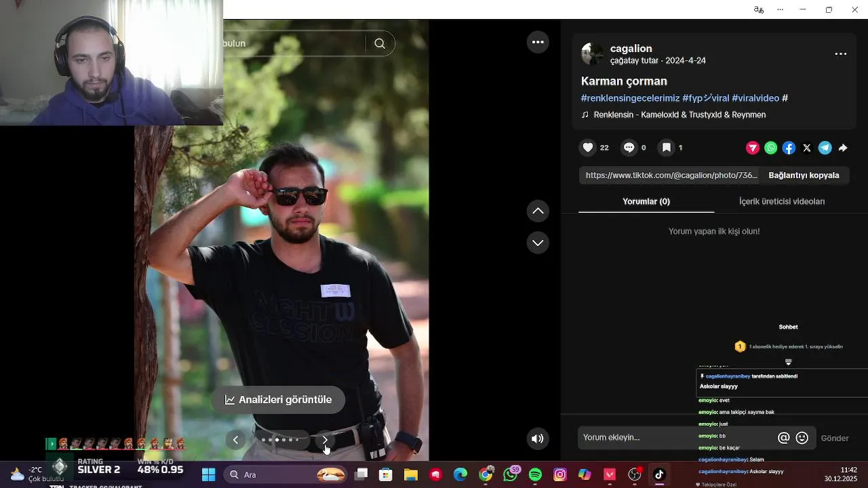Share the post via X icon

pos(807,148)
